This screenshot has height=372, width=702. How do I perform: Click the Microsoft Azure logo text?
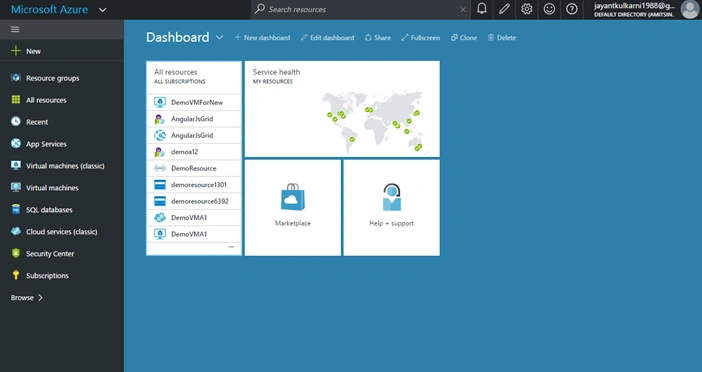tap(49, 9)
